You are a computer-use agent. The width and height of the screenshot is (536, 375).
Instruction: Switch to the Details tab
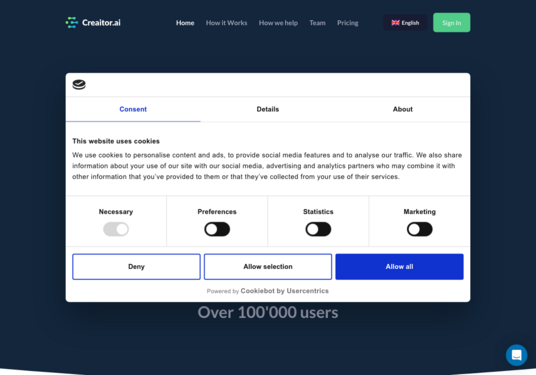[268, 109]
